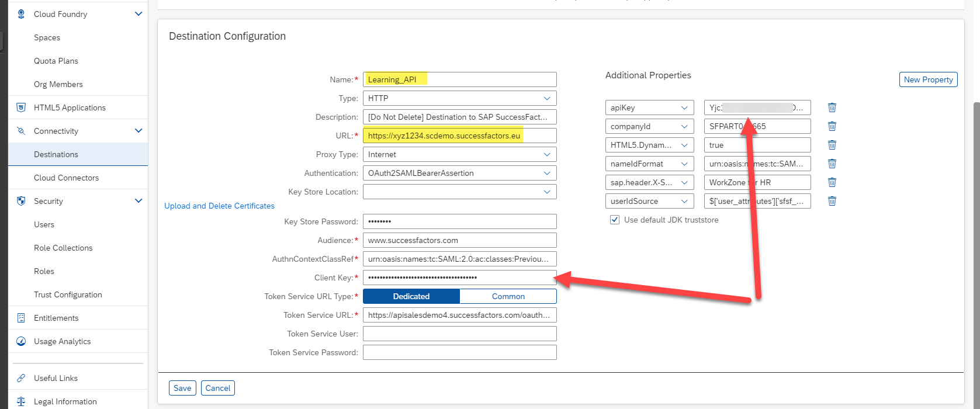Open the Key Store Location dropdown
The width and height of the screenshot is (980, 409).
pos(547,192)
